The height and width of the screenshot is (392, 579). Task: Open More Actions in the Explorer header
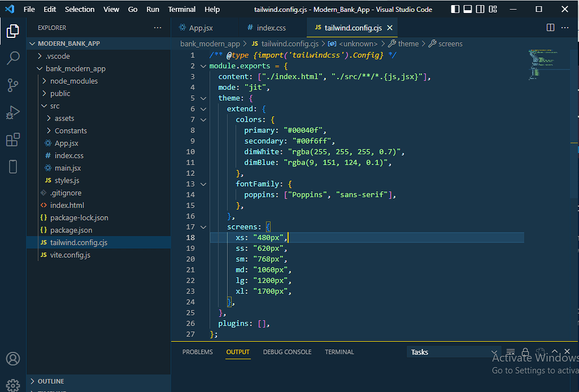(x=157, y=27)
